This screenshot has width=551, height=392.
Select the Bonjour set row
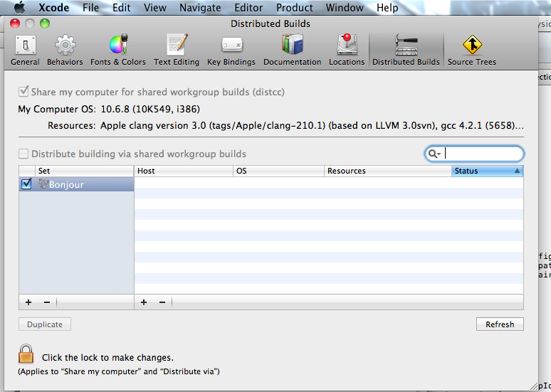coord(77,184)
